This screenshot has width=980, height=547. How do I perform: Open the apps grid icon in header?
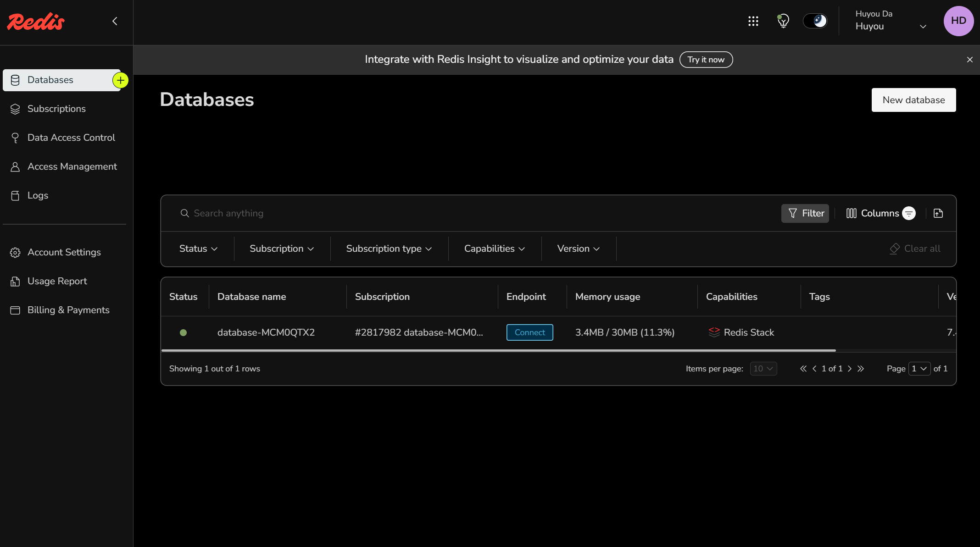point(753,21)
